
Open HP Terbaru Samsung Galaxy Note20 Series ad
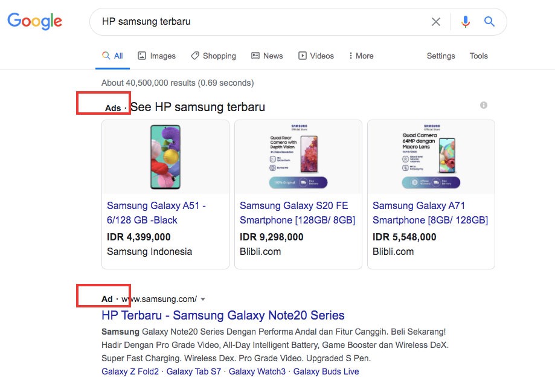(x=223, y=315)
